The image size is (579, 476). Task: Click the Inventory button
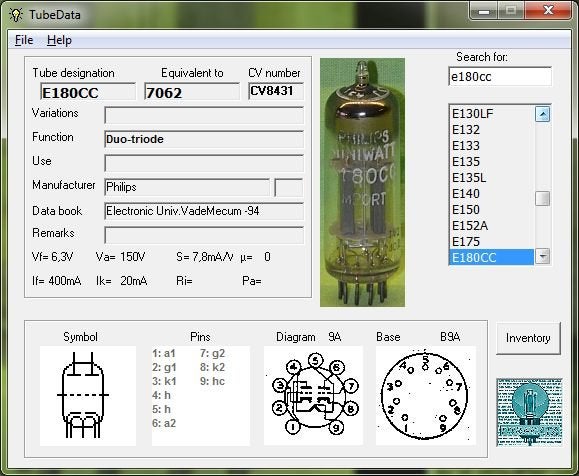tap(528, 338)
